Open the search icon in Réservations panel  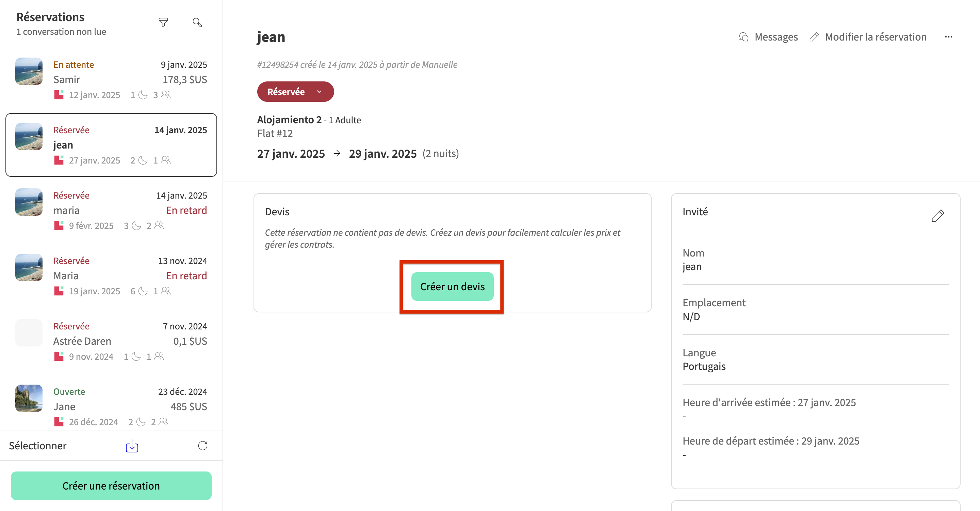197,22
